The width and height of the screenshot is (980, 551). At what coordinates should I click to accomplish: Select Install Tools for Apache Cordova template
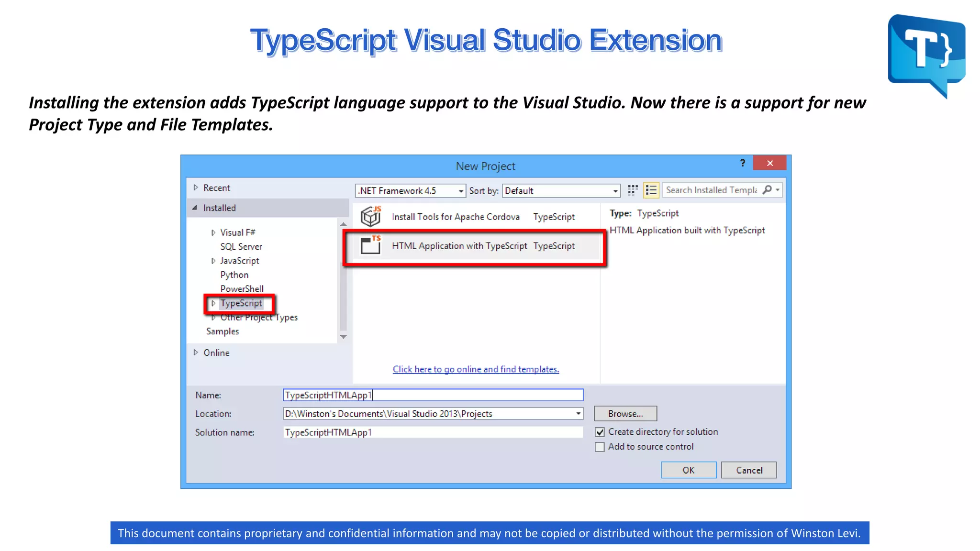tap(476, 217)
